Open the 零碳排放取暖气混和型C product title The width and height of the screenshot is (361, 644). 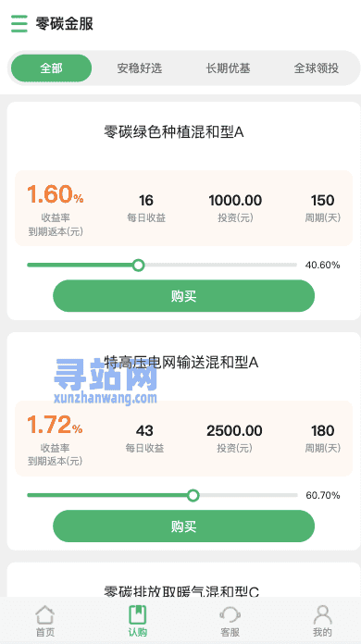pos(181,592)
